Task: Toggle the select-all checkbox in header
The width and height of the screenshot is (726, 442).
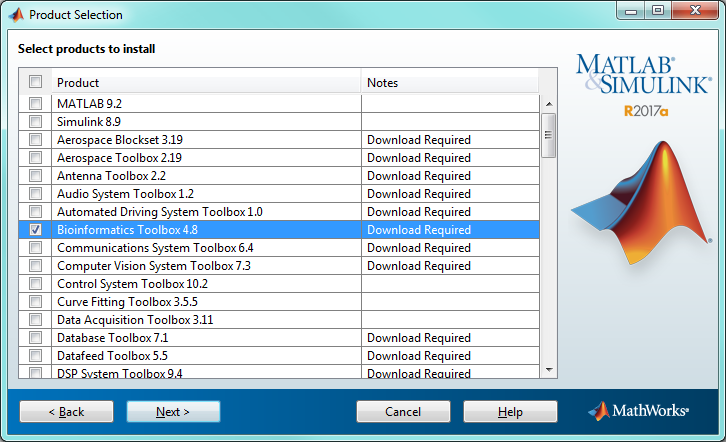Action: (x=35, y=82)
